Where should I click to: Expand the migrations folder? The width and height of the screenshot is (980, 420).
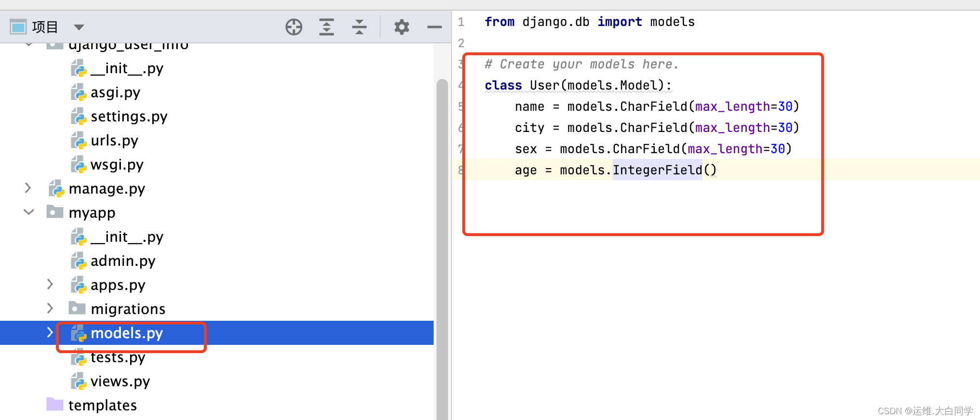(x=50, y=308)
